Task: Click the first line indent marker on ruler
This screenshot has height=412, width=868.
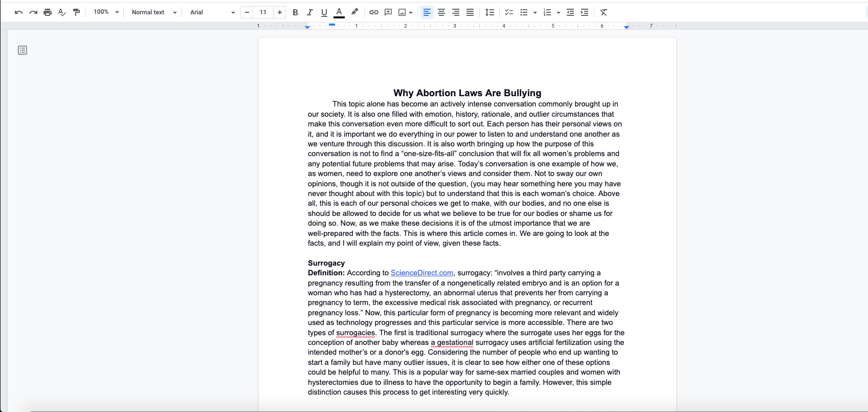Action: point(332,24)
